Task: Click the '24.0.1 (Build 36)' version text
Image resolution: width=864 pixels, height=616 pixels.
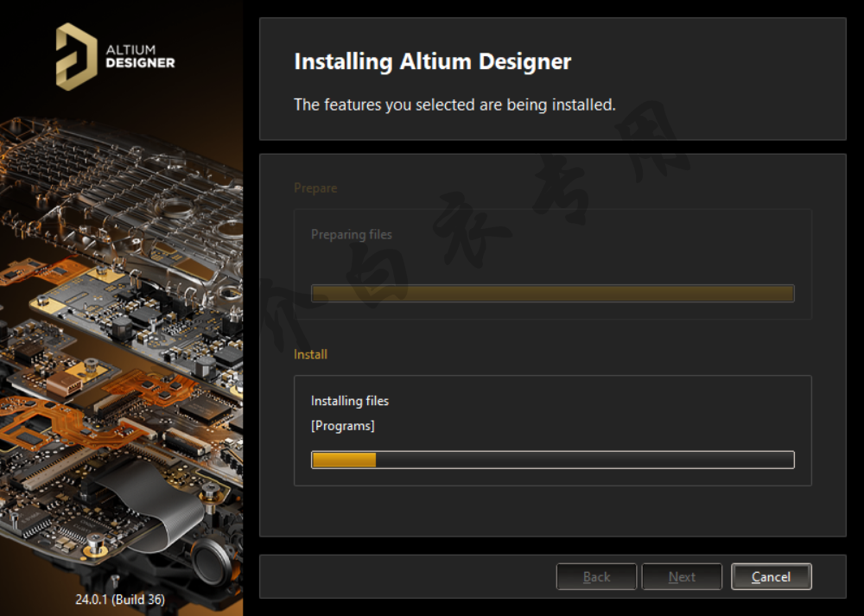Action: pyautogui.click(x=120, y=599)
